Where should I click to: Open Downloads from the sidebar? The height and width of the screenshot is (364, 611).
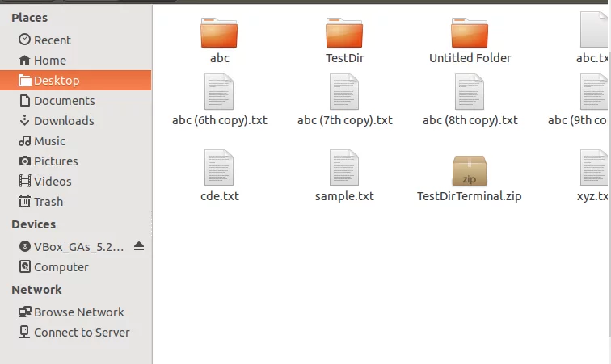point(64,120)
